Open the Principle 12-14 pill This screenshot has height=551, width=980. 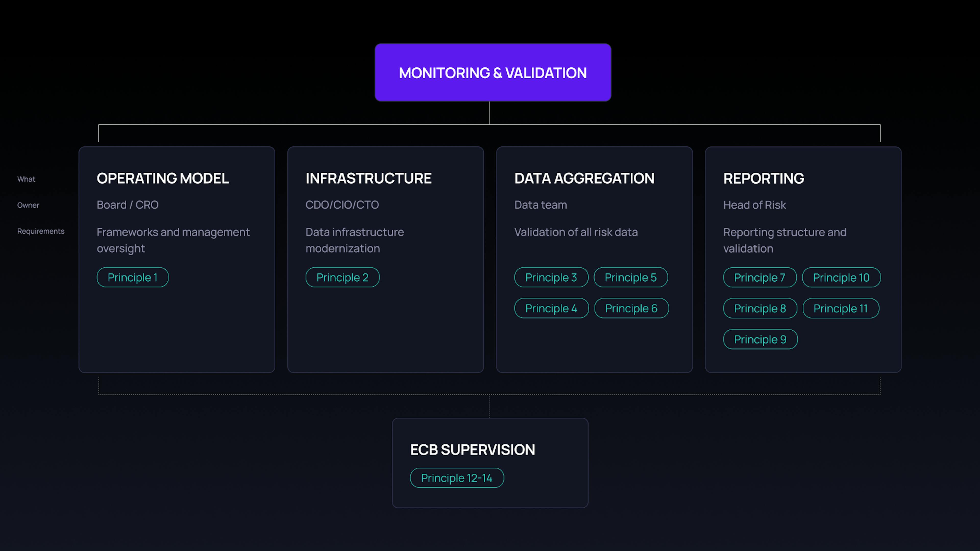point(457,478)
